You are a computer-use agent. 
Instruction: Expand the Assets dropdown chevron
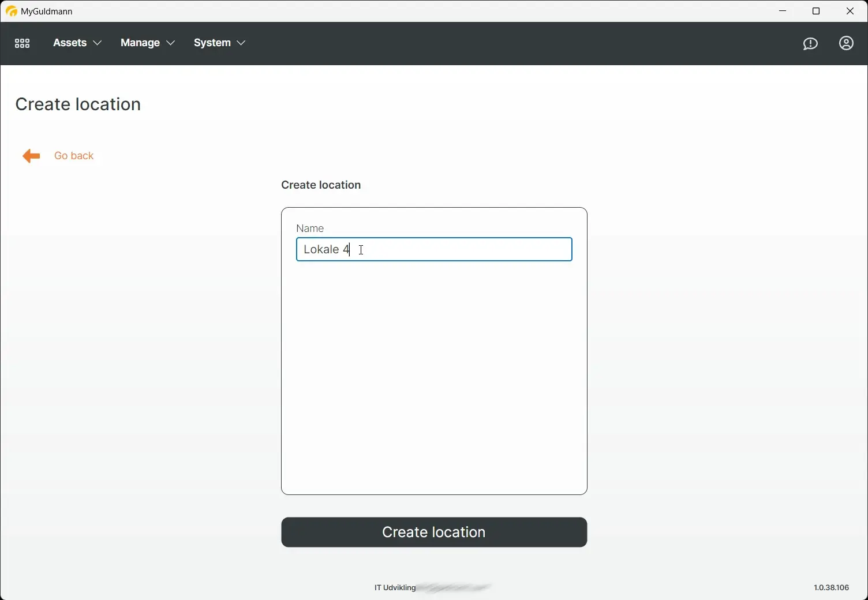tap(98, 43)
